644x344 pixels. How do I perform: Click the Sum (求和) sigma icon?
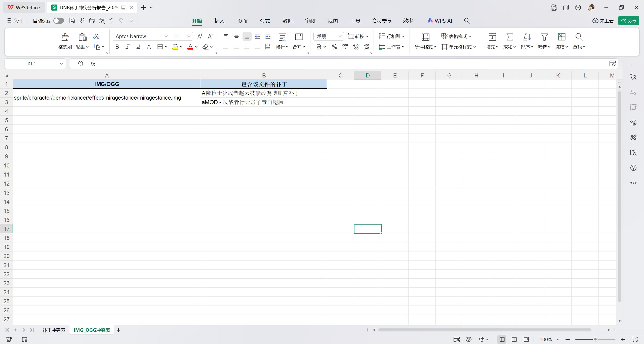509,37
